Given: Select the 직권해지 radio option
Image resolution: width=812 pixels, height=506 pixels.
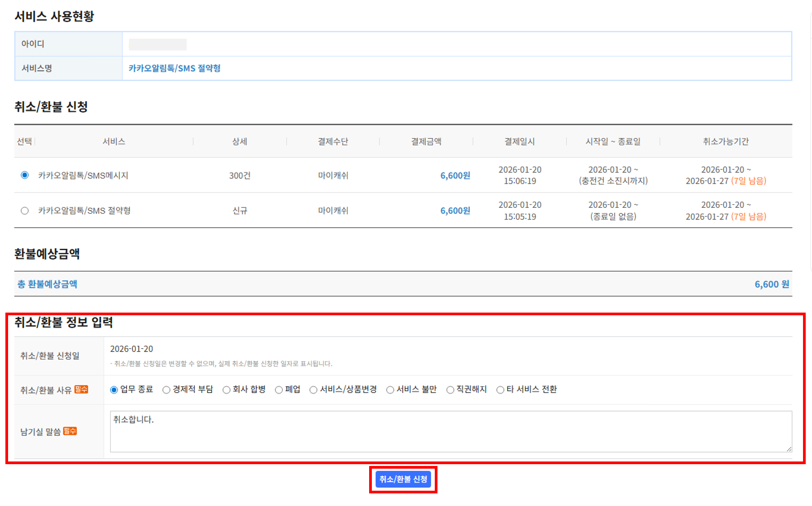Looking at the screenshot, I should pos(450,390).
